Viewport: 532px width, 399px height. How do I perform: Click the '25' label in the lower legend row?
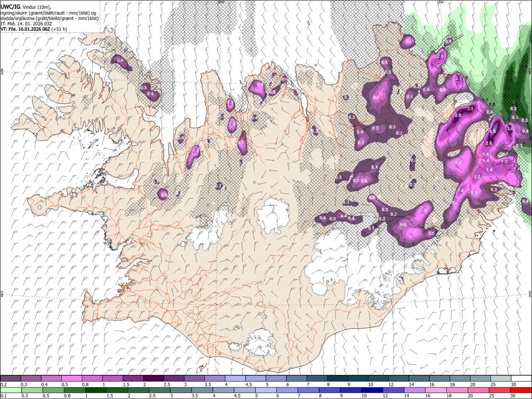(x=492, y=396)
